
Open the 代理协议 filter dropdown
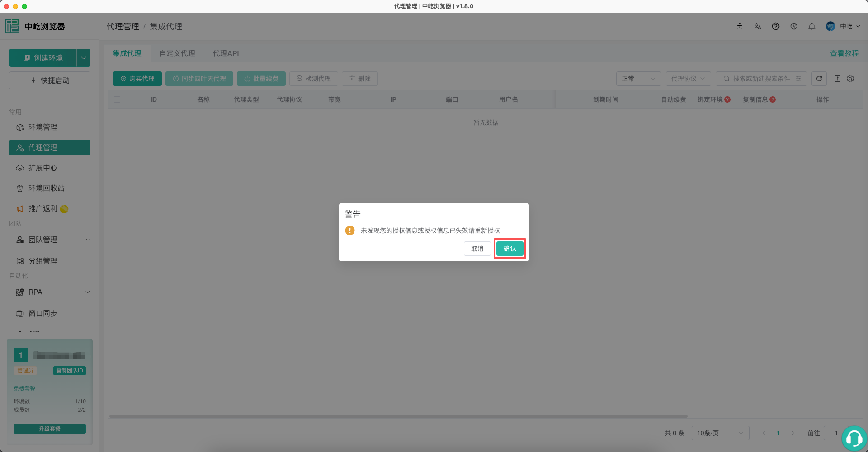(x=688, y=79)
